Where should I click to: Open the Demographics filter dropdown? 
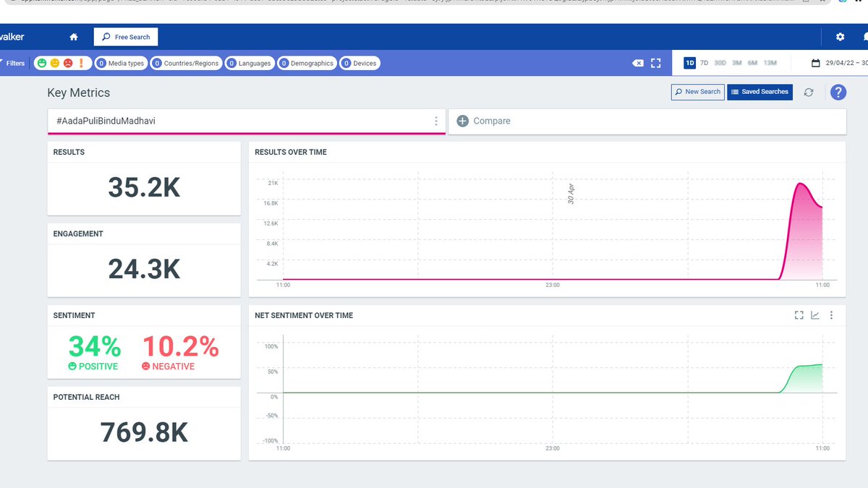307,63
